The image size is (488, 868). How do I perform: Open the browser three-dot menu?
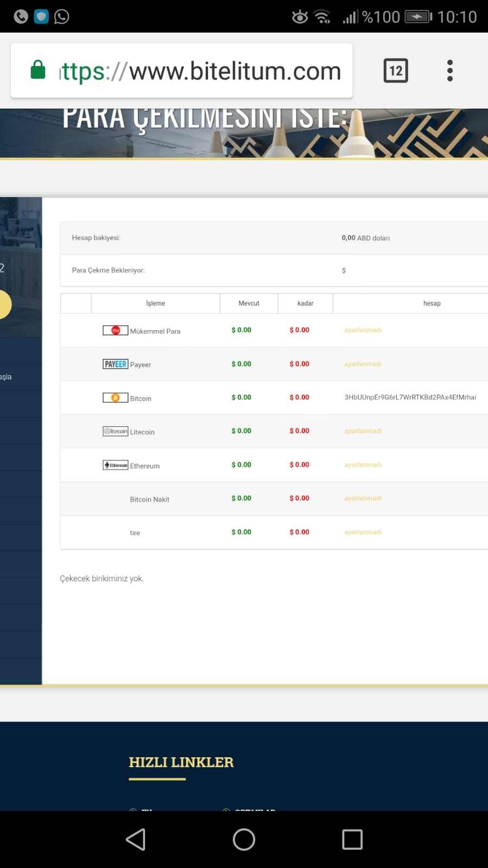pyautogui.click(x=449, y=71)
